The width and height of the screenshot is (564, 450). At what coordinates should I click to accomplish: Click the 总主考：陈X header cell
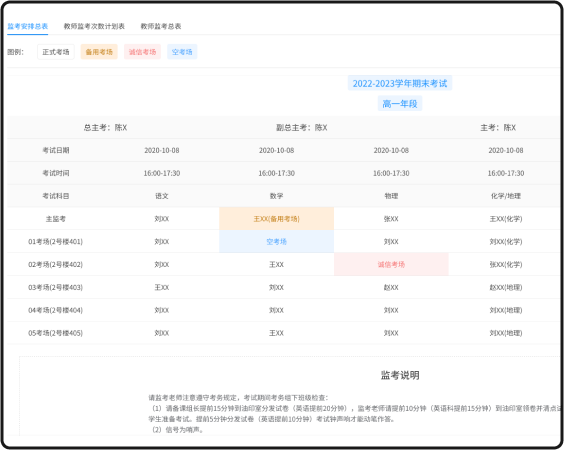pos(105,127)
